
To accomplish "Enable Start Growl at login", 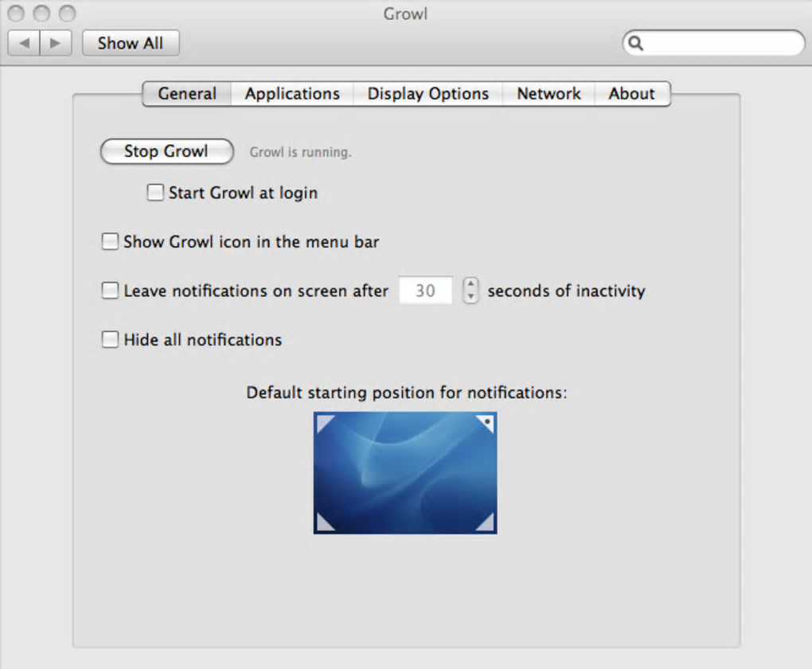I will point(155,192).
